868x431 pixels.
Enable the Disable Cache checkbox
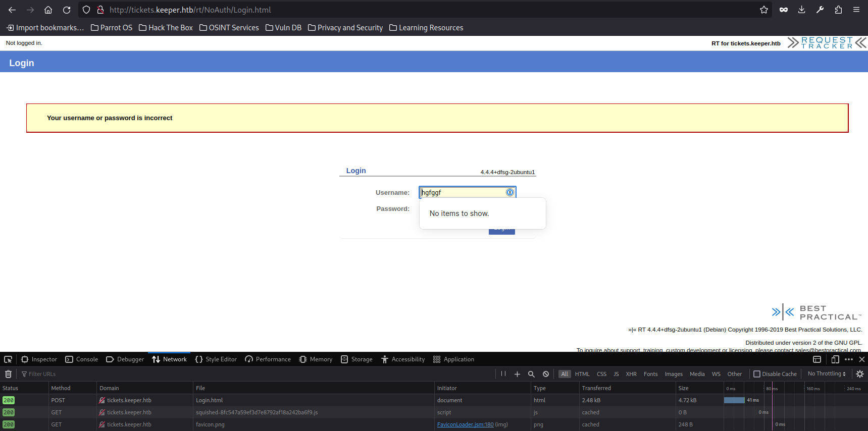(x=757, y=374)
